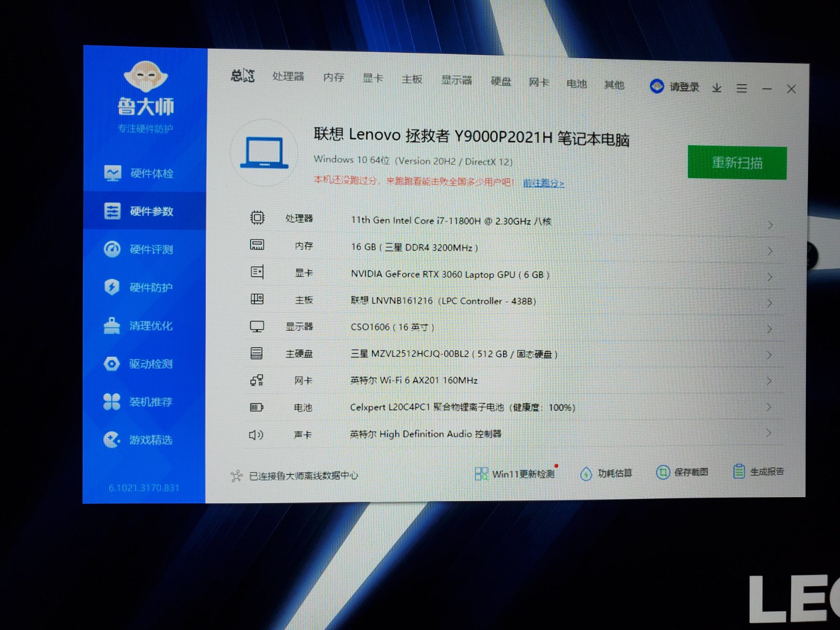This screenshot has width=840, height=630.
Task: Switch to the 处理器 tab
Action: 288,77
